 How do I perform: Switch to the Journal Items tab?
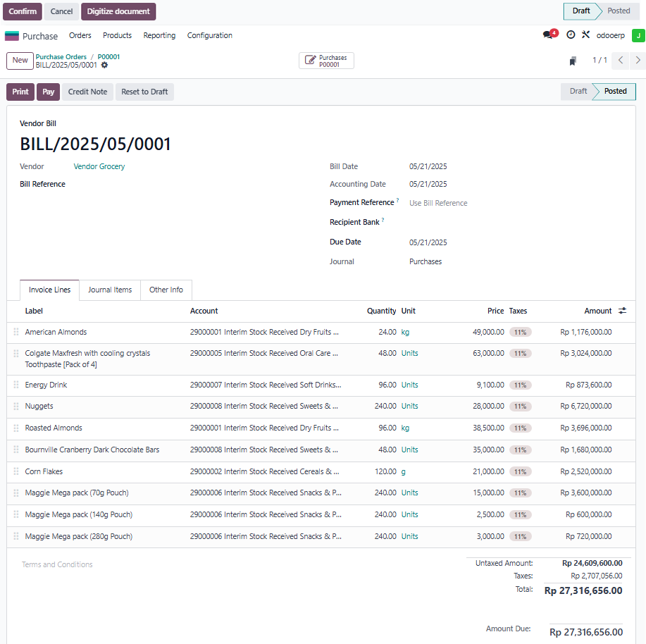click(110, 290)
